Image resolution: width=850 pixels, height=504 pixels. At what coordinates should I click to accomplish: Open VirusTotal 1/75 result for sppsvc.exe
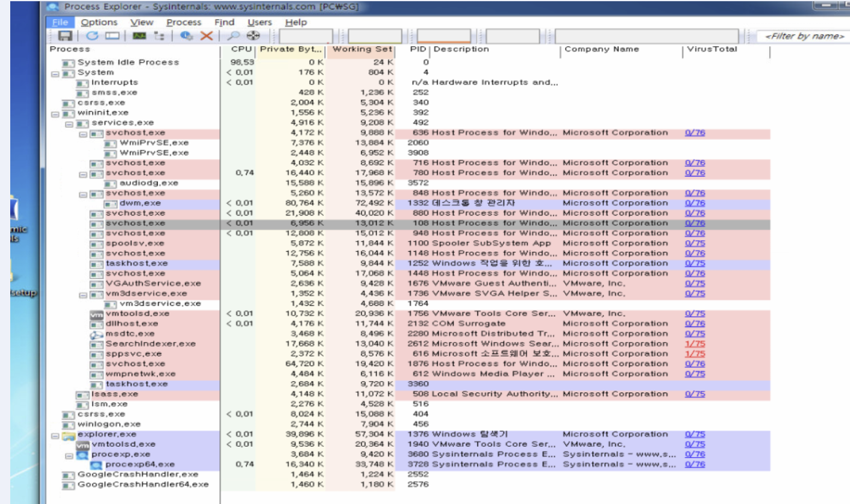(695, 354)
